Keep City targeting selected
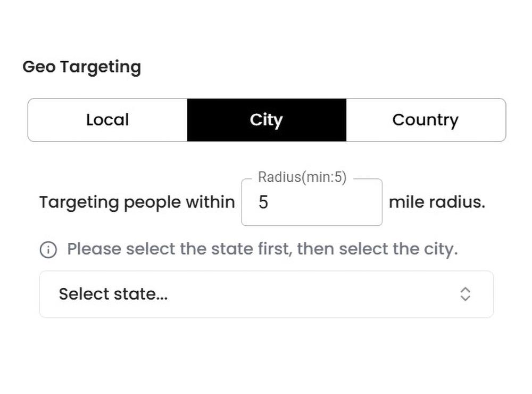Screen dimensions: 532x394 266,120
